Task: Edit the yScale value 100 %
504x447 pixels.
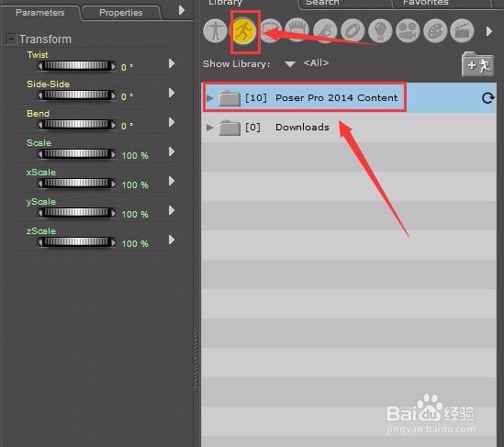Action: pos(135,215)
